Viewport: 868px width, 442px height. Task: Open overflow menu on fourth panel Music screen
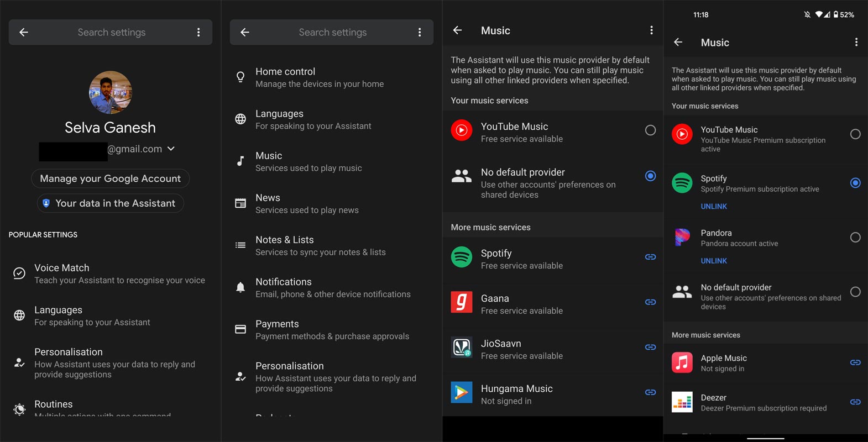(856, 42)
